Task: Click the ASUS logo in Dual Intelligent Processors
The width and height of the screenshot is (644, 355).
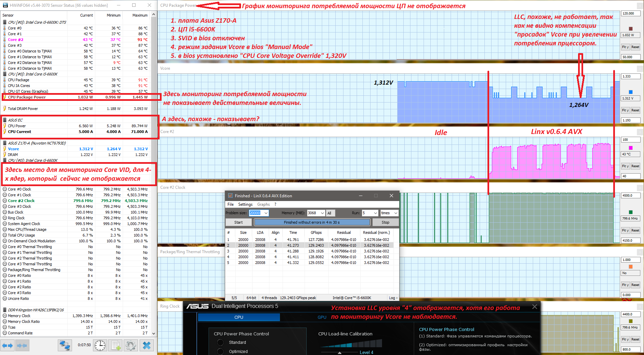Action: [197, 306]
